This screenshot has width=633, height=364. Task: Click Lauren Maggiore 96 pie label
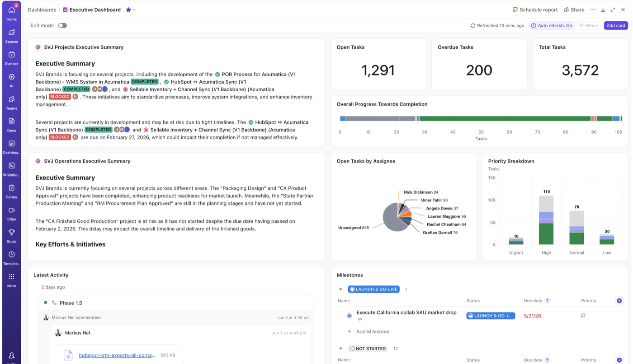pos(447,216)
